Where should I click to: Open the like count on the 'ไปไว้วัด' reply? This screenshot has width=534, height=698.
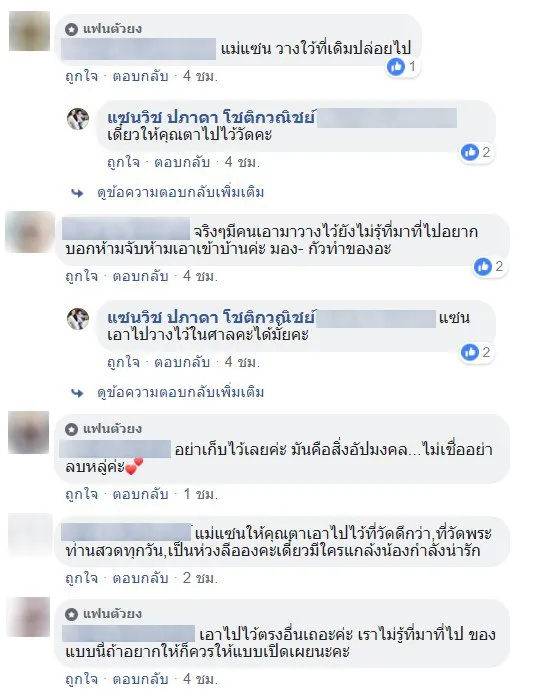(x=477, y=153)
